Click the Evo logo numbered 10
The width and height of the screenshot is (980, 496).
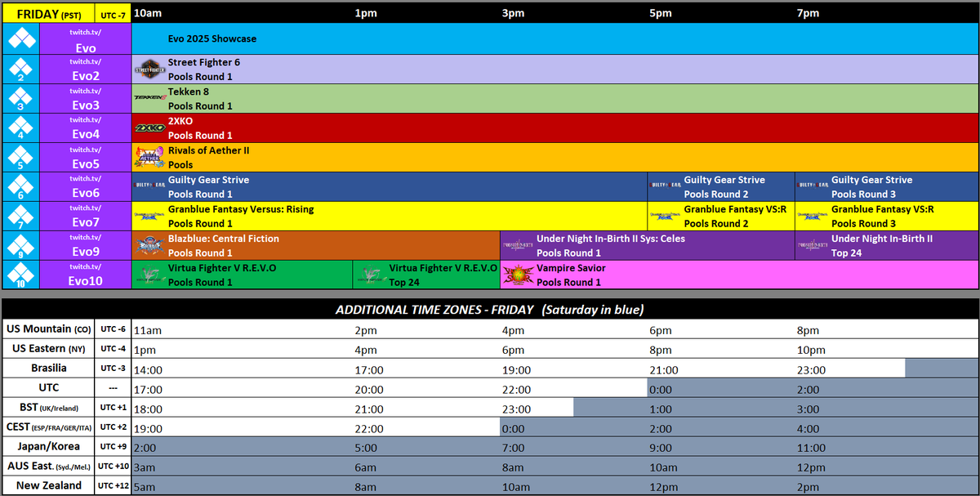point(20,275)
